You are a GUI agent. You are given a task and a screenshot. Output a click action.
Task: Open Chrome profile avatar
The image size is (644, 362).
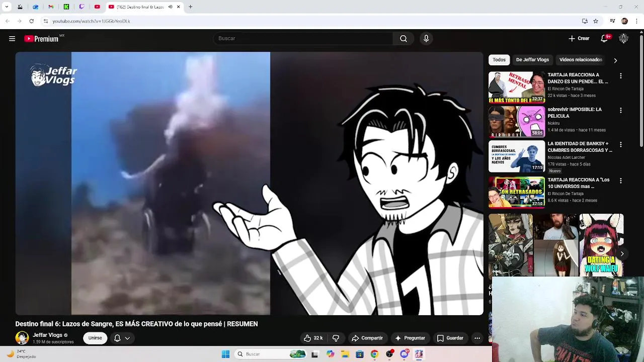pos(624,21)
